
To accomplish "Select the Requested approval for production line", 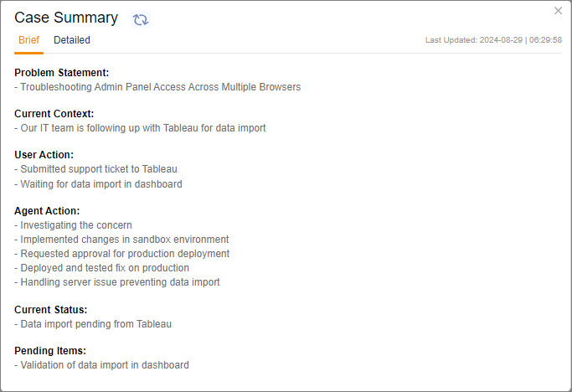I will coord(121,254).
